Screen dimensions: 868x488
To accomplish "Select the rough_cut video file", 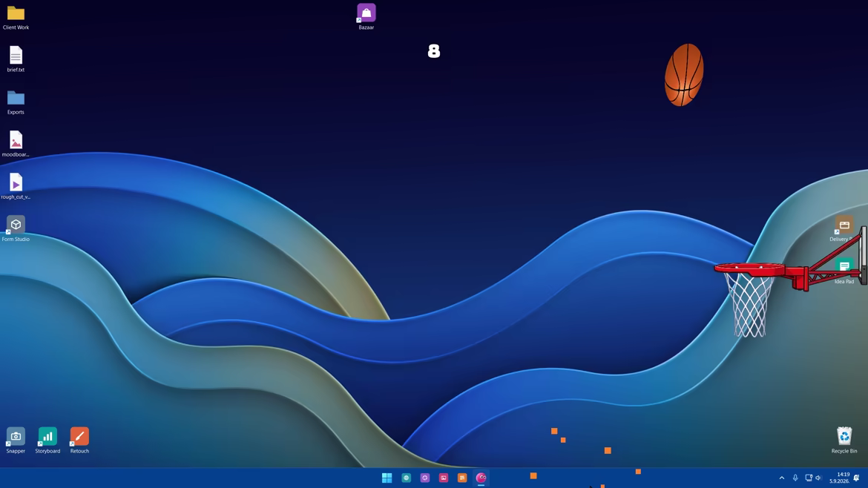I will 16,186.
